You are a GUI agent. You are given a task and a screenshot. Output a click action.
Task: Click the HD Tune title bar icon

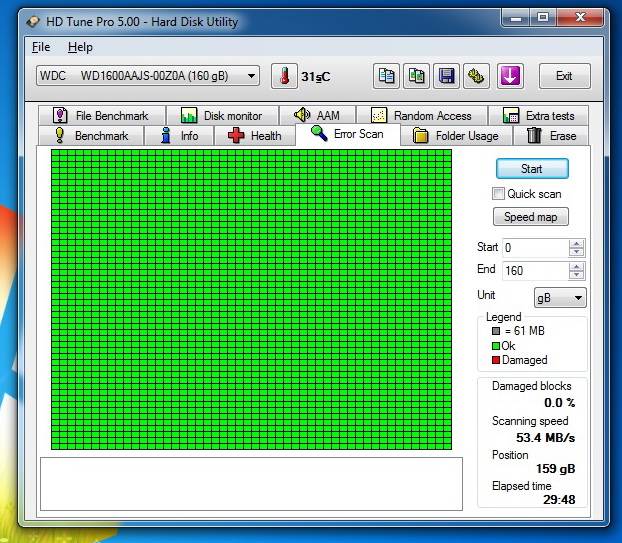click(33, 21)
